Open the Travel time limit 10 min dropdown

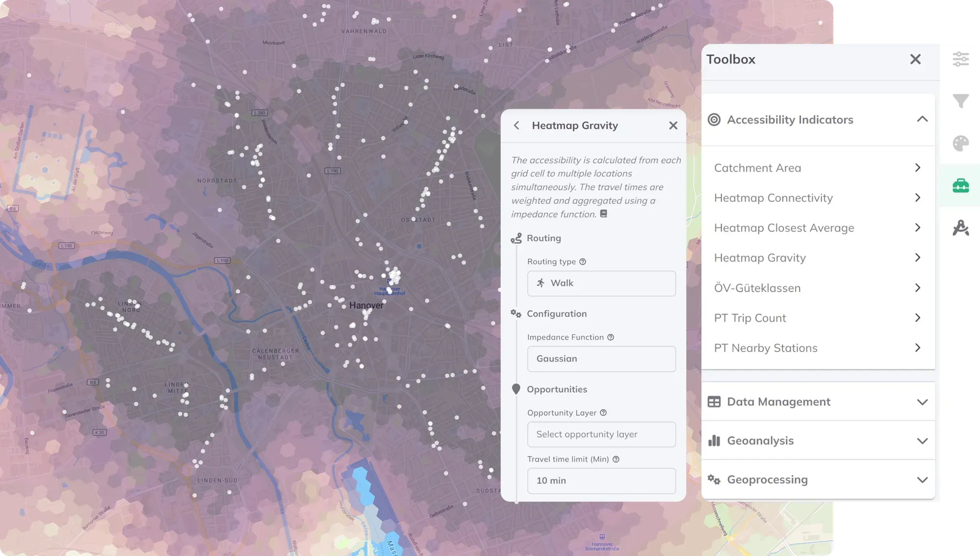tap(601, 481)
